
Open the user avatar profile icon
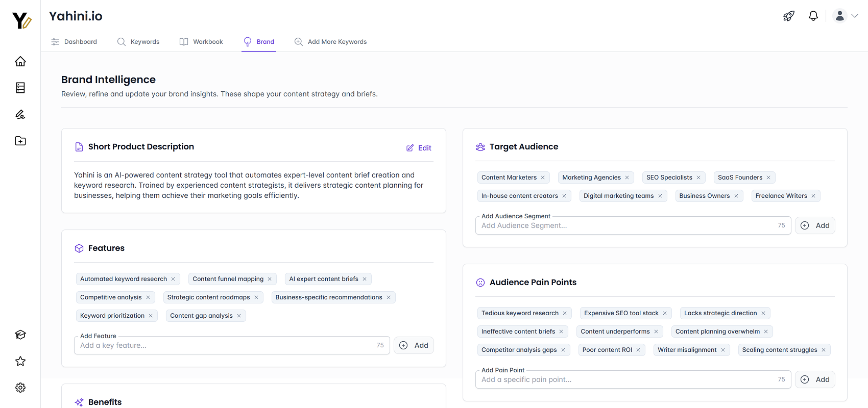(x=840, y=16)
